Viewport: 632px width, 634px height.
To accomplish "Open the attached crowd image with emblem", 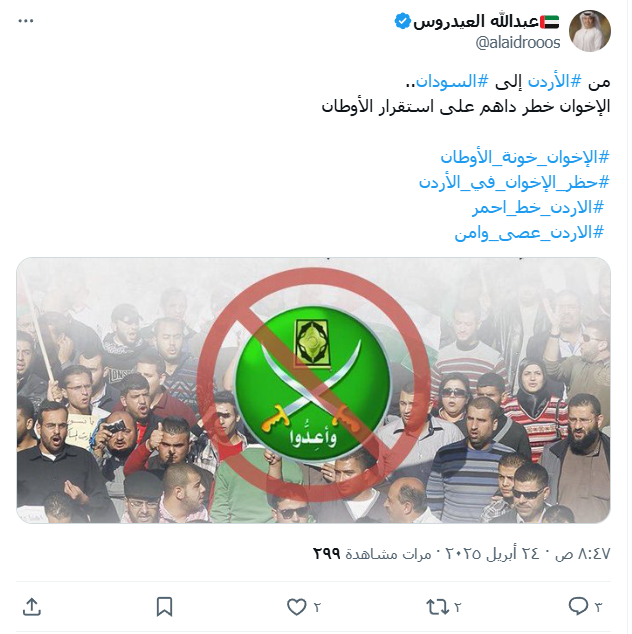I will click(x=313, y=390).
